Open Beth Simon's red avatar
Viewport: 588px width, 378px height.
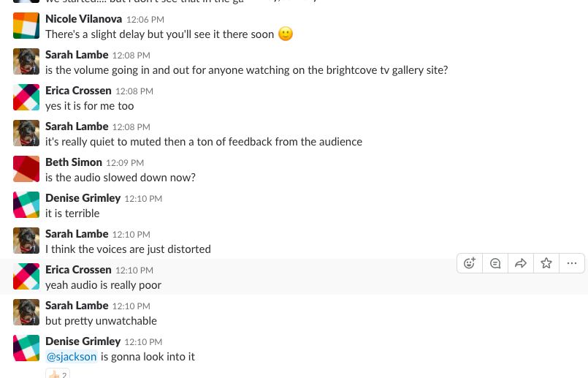[x=26, y=169]
